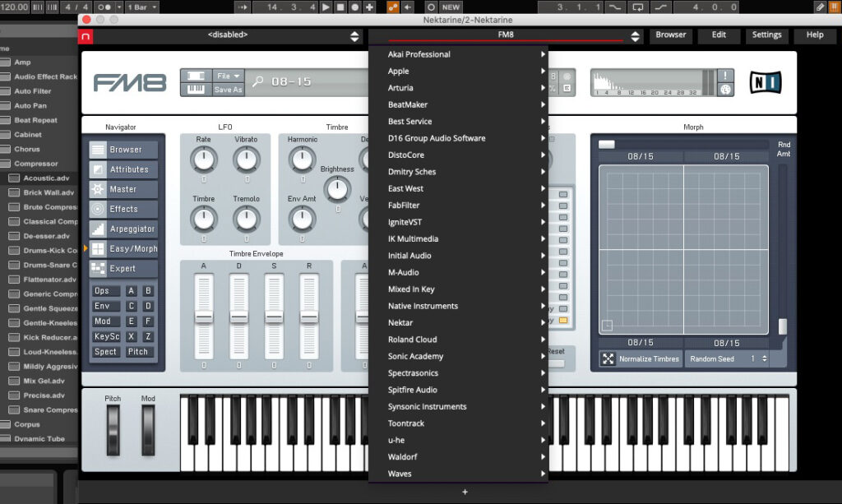
Task: Open the Arpeggiator page in Navigator
Action: [123, 229]
